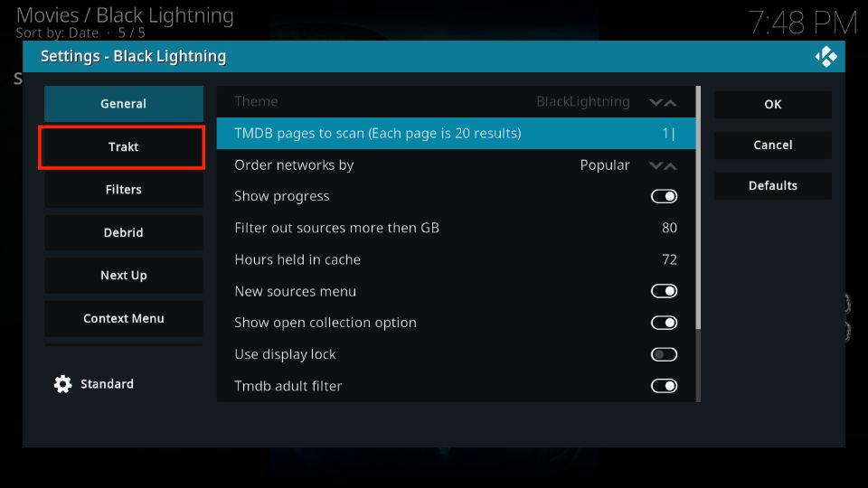
Task: Reset settings with Defaults button
Action: pos(773,185)
